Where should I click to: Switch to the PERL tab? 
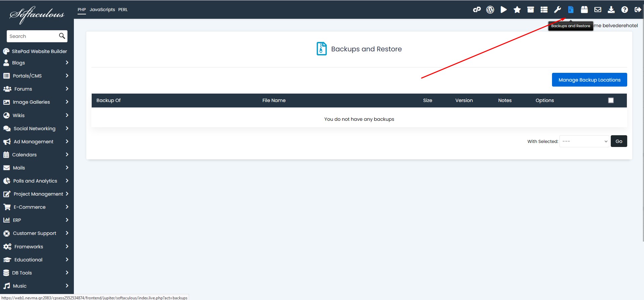click(x=123, y=10)
